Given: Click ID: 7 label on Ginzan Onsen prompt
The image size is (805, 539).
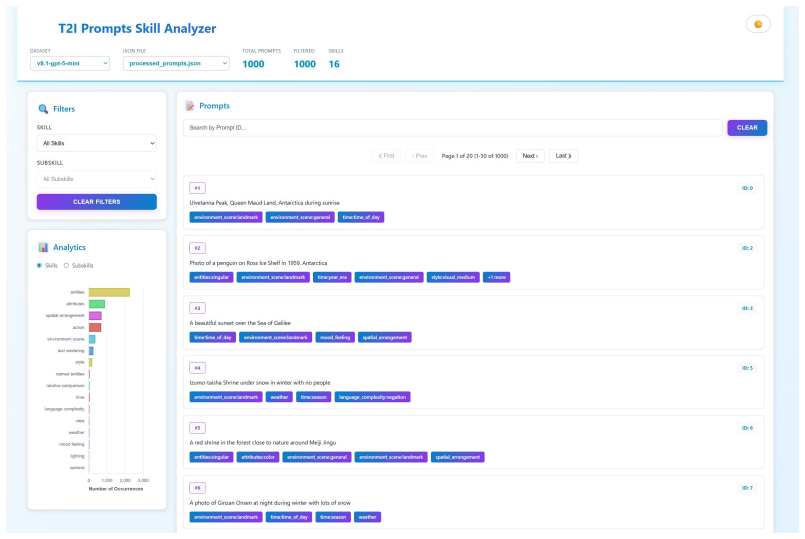Looking at the screenshot, I should click(x=747, y=488).
